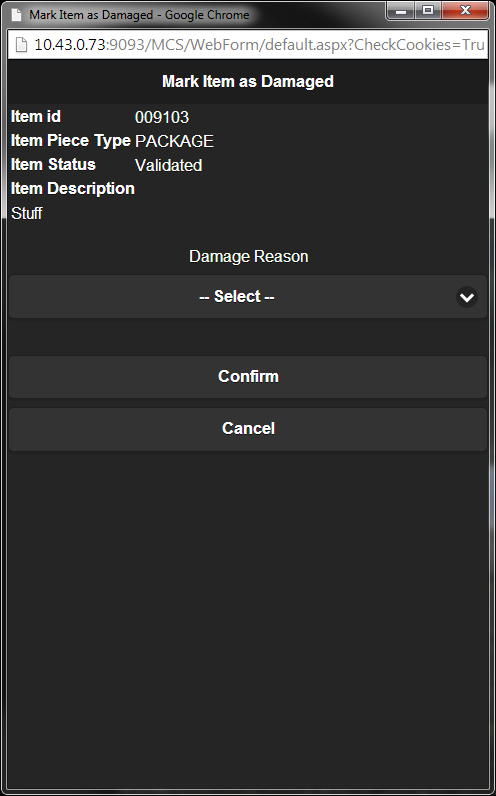The image size is (496, 796).
Task: Click the Damage Reason label
Action: tap(248, 256)
